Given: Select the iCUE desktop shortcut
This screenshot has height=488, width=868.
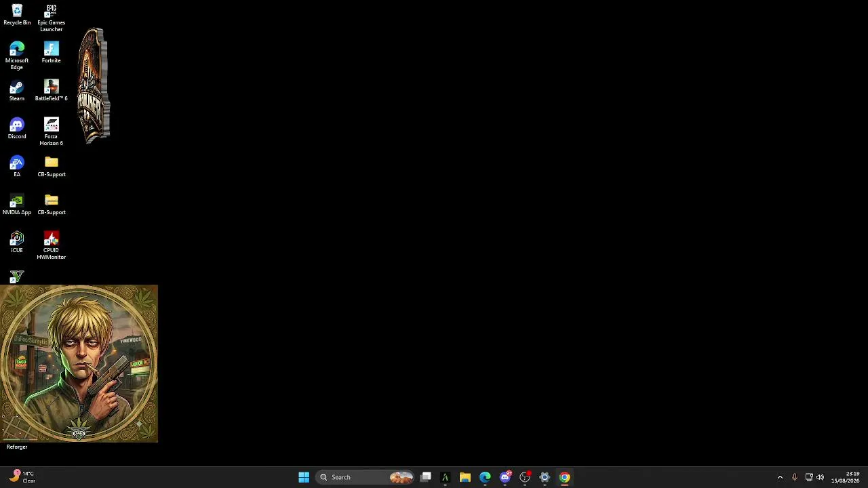Looking at the screenshot, I should coord(17,243).
